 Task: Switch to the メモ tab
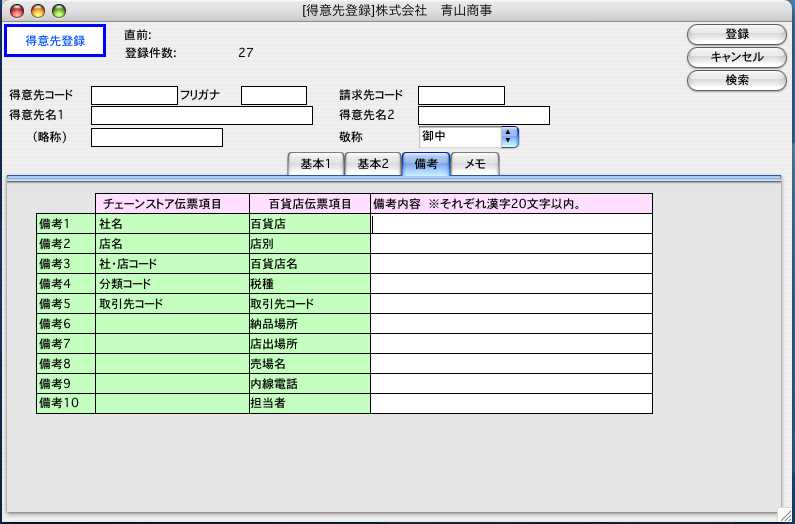point(474,164)
